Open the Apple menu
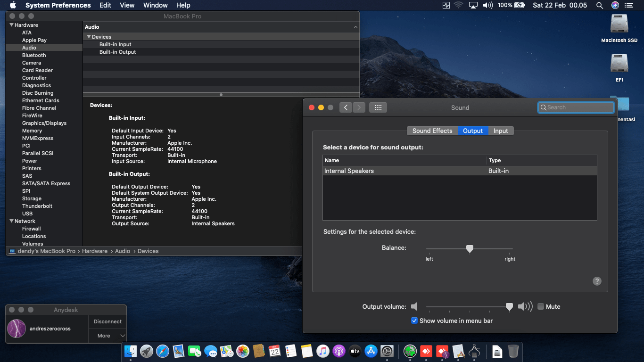 click(x=13, y=5)
